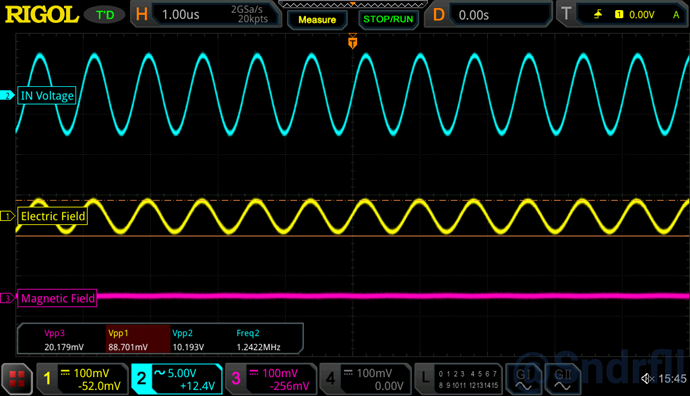
Task: Open the orange H horizontal settings
Action: [141, 15]
